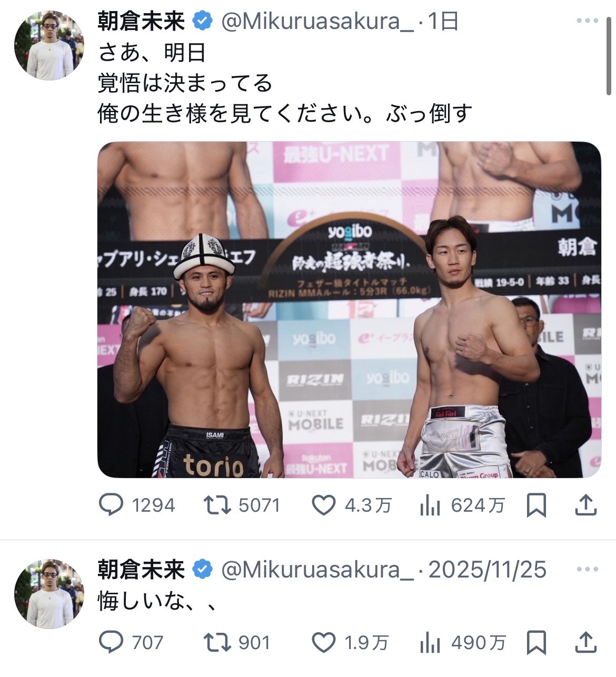Bookmark the 悔しいな tweet

click(536, 643)
